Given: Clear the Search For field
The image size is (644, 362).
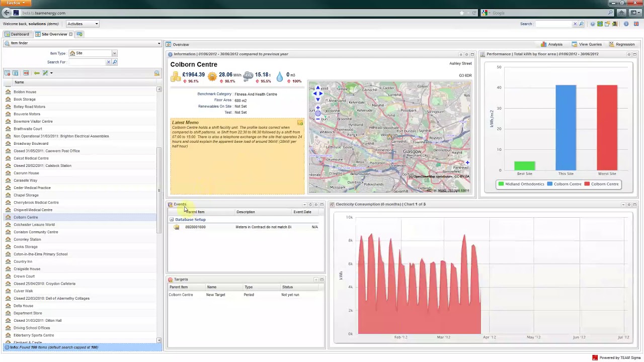Looking at the screenshot, I should pyautogui.click(x=108, y=62).
